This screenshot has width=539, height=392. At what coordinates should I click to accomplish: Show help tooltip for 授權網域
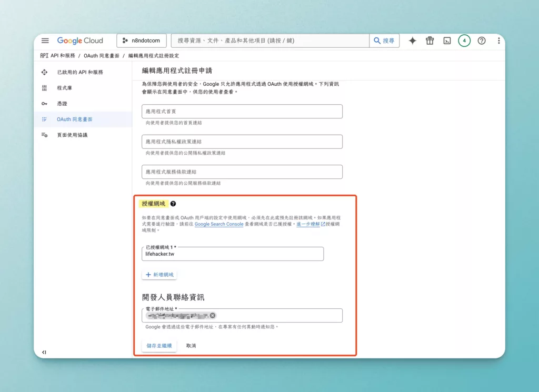[x=173, y=204]
